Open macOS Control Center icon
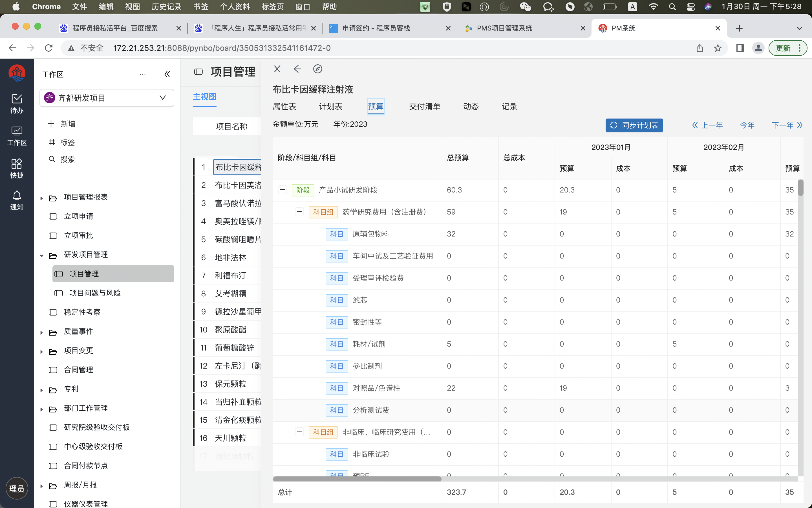812x508 pixels. [690, 7]
